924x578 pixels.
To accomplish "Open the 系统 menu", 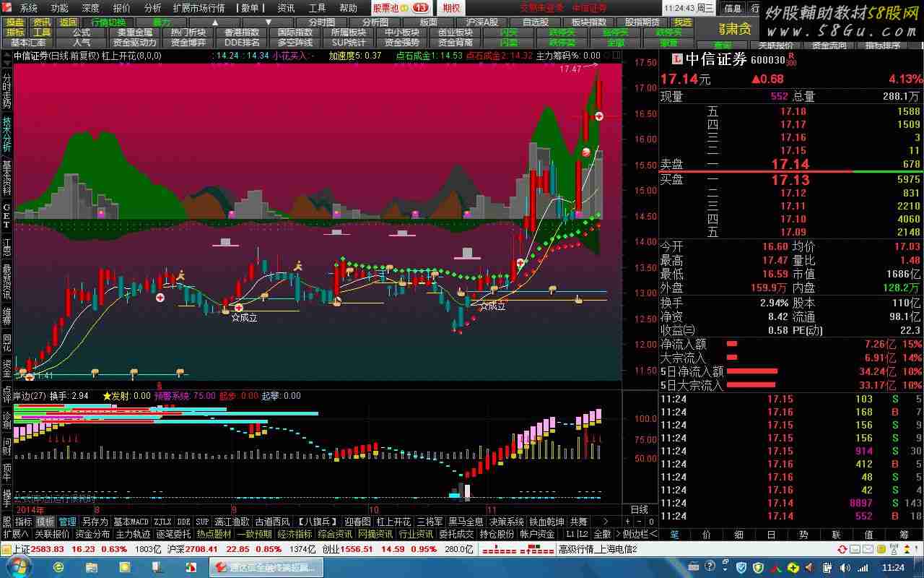I will [29, 8].
